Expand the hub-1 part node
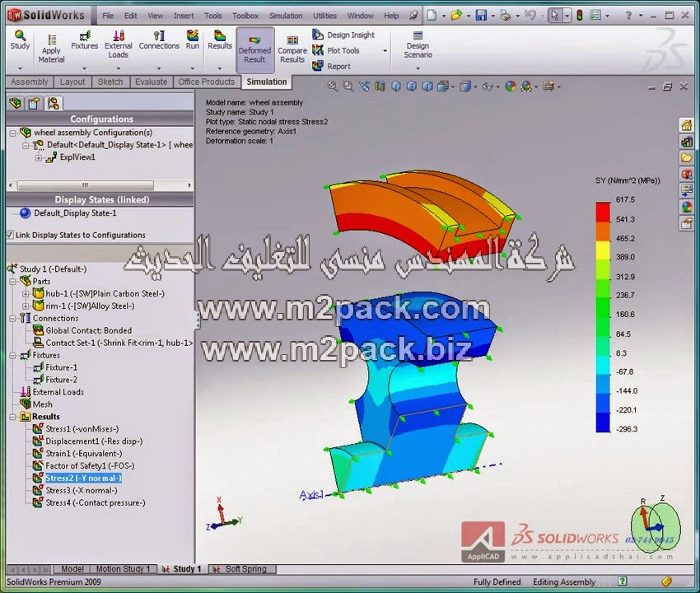Image resolution: width=700 pixels, height=593 pixels. click(26, 294)
